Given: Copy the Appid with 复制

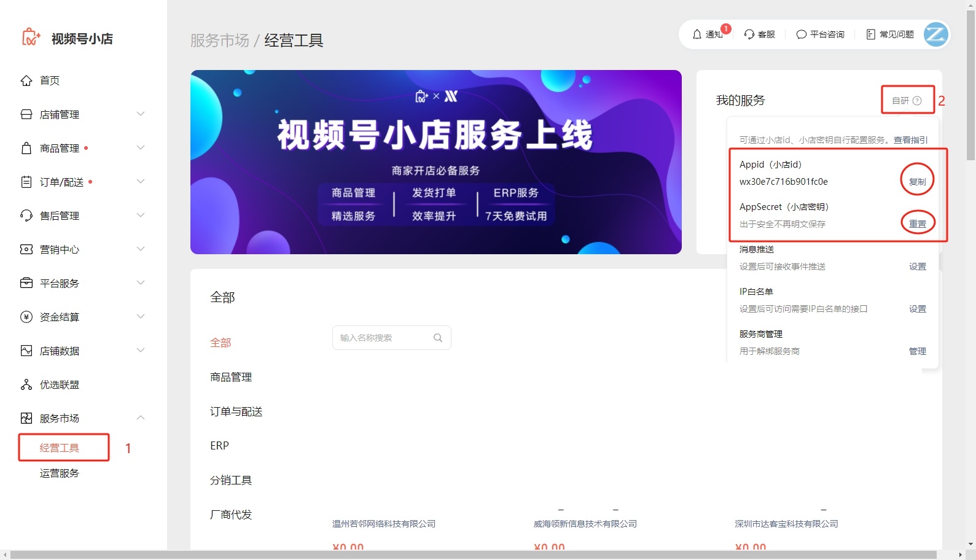Looking at the screenshot, I should pos(918,182).
